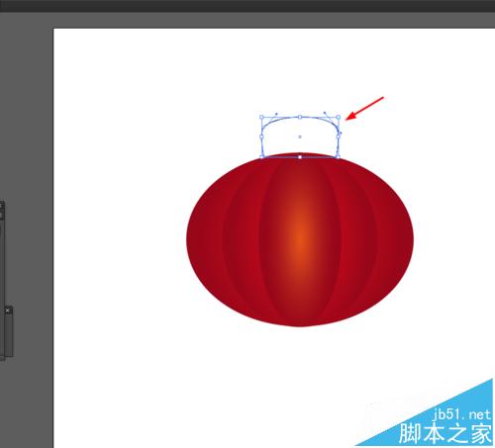This screenshot has width=495, height=448.
Task: Select the bottom-center anchor point on lantern top
Action: coord(300,157)
